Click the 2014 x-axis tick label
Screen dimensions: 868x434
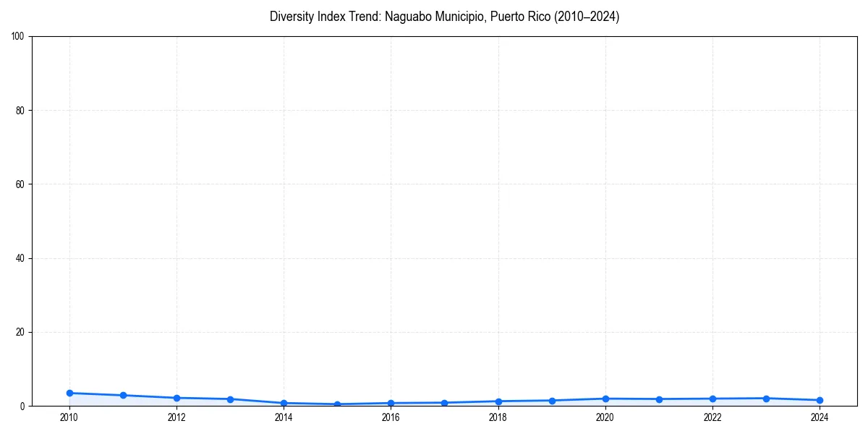click(284, 417)
